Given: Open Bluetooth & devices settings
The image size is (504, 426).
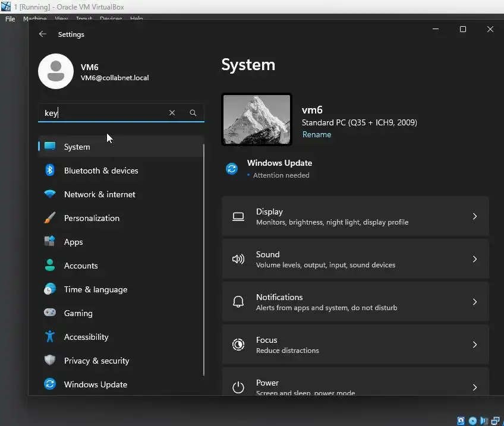Looking at the screenshot, I should (x=121, y=171).
